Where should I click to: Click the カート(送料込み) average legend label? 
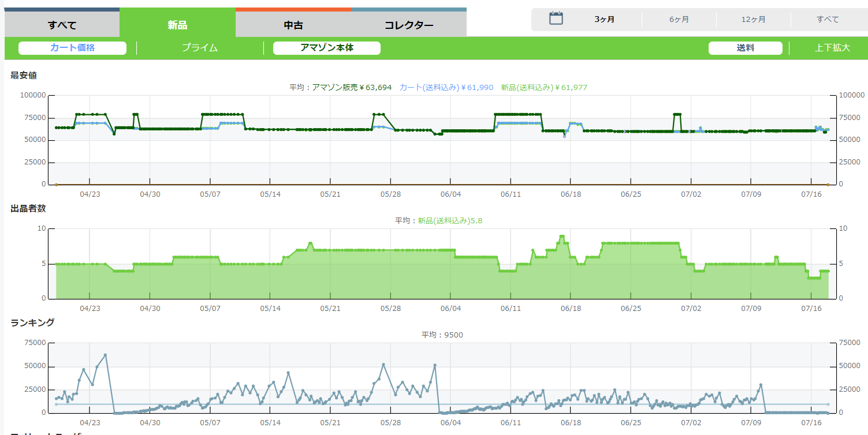446,87
